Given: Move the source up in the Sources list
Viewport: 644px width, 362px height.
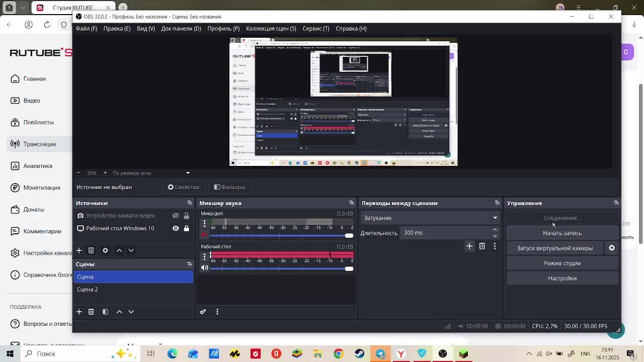Looking at the screenshot, I should (119, 250).
